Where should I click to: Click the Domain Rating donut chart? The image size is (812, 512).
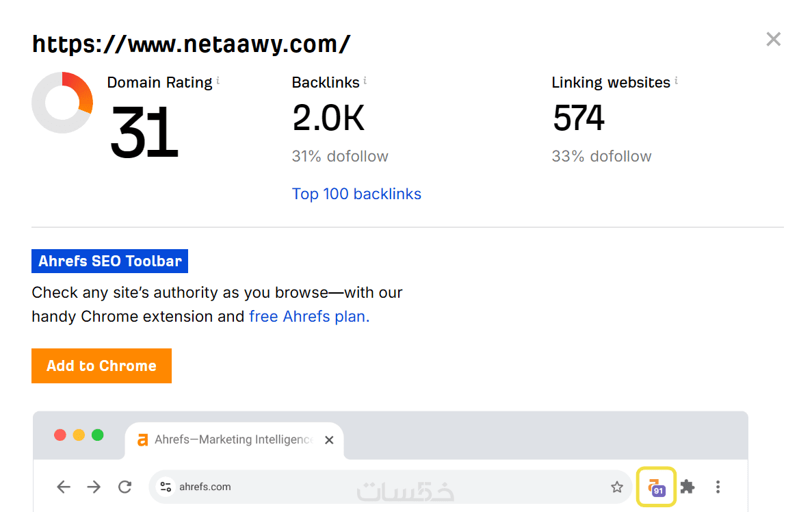(62, 103)
